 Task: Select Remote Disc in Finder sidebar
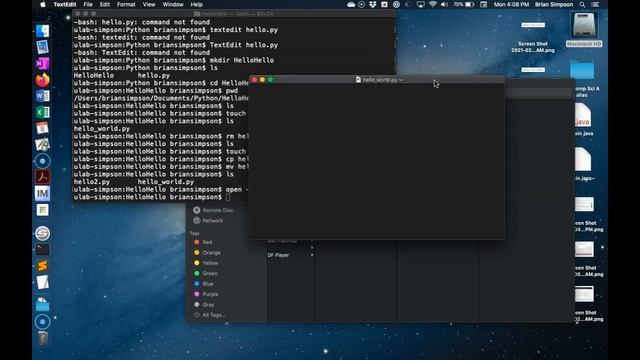point(213,210)
